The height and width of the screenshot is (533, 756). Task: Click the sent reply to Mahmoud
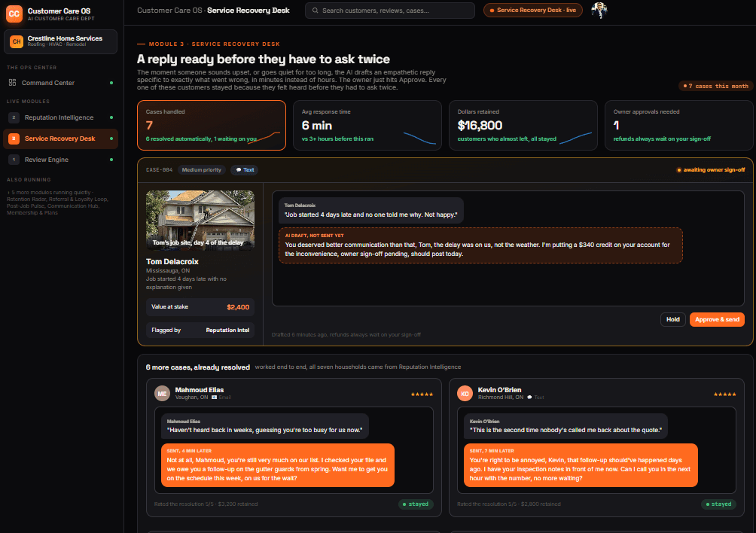tap(278, 465)
